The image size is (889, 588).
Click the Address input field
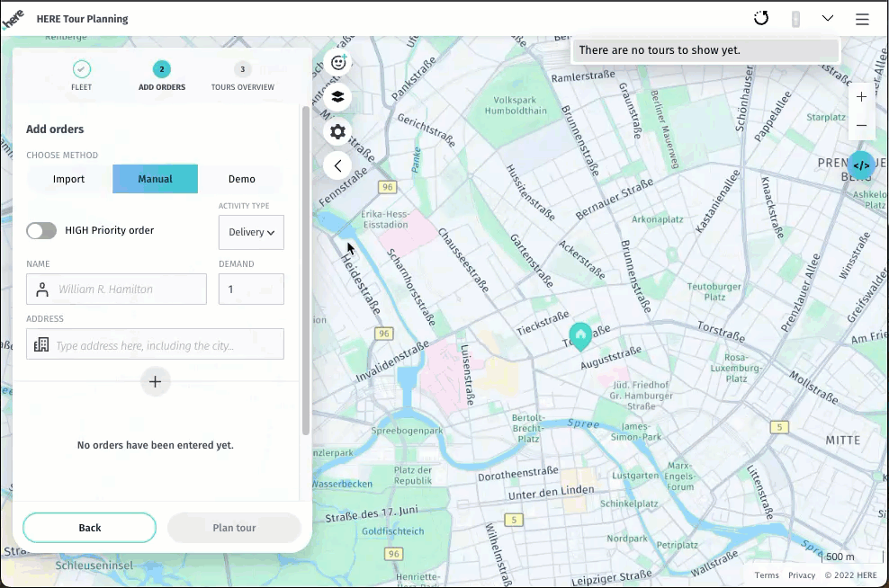[x=155, y=343]
